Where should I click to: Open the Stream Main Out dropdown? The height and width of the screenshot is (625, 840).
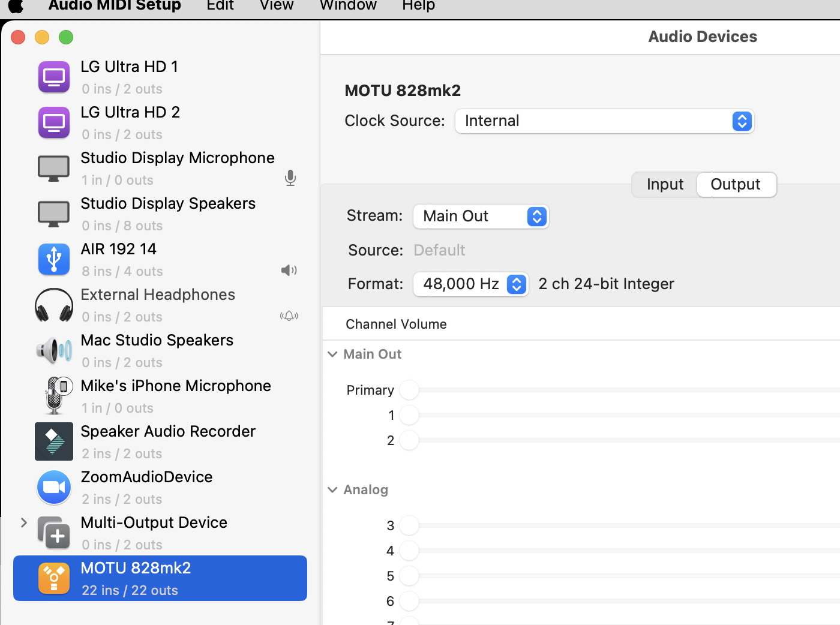pos(481,216)
